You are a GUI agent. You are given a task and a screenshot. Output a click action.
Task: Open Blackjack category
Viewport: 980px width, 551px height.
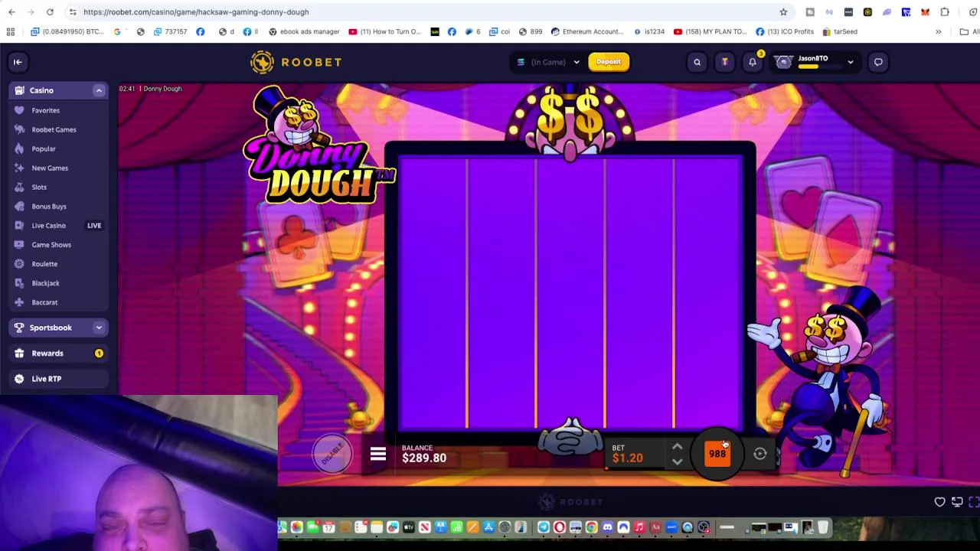click(x=45, y=282)
